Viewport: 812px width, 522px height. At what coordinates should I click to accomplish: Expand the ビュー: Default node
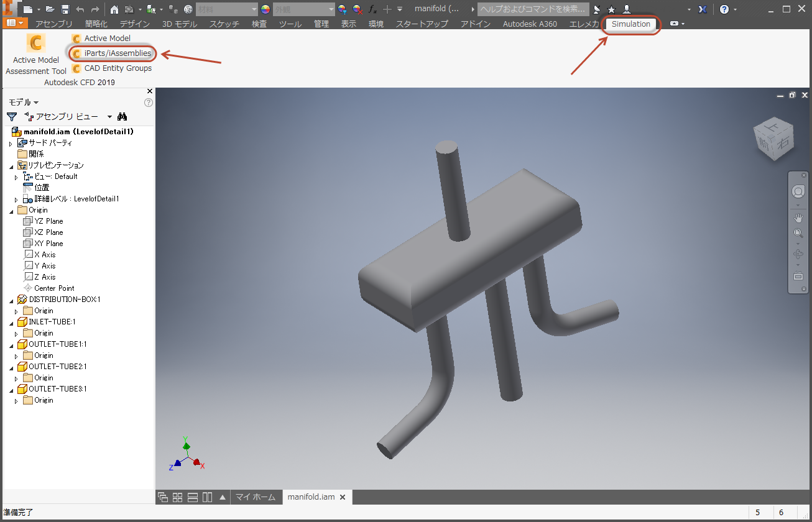(17, 177)
